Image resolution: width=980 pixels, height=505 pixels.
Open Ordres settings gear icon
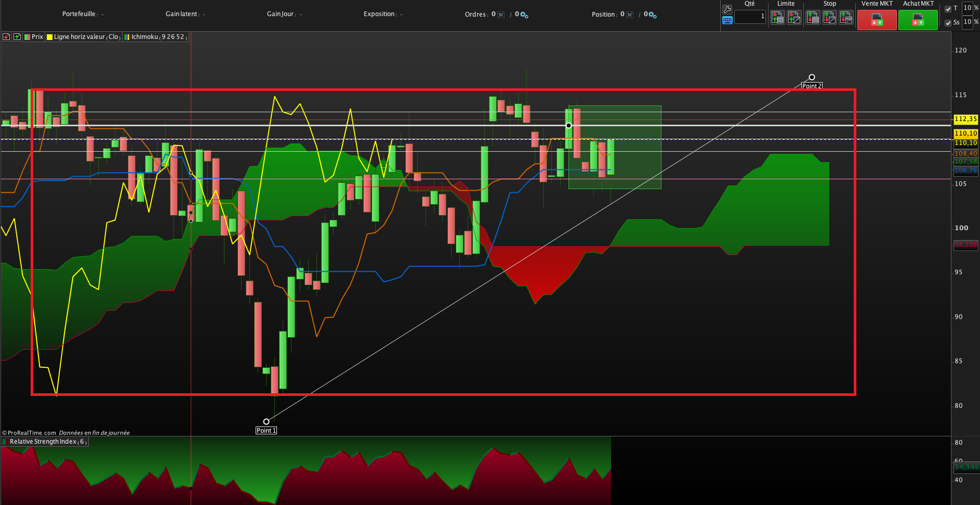point(524,15)
